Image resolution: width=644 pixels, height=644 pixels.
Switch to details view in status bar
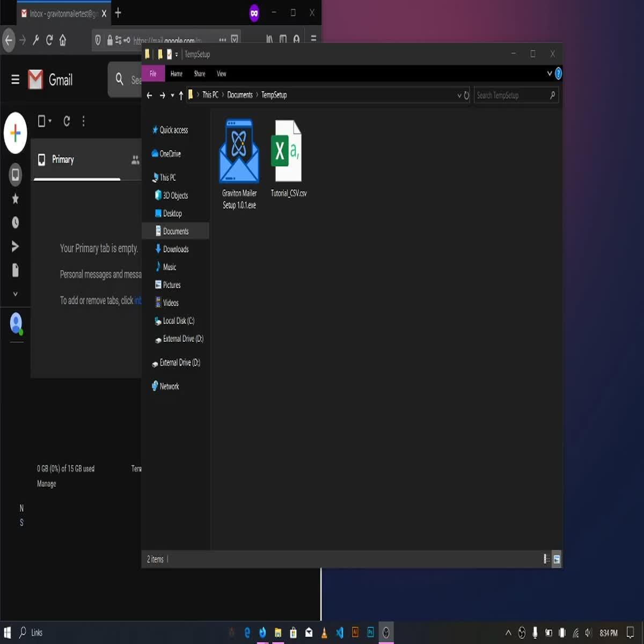click(x=546, y=559)
